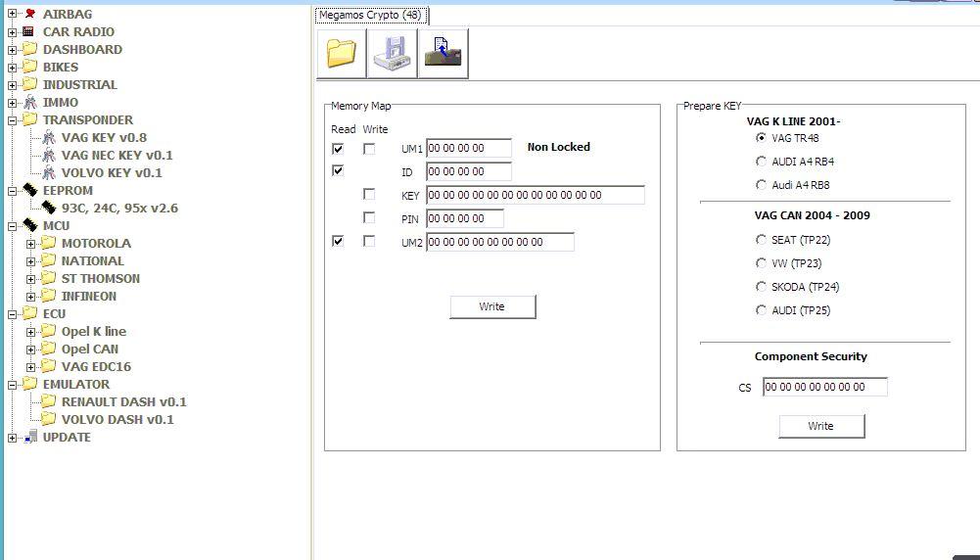Click the PIN input field
This screenshot has width=980, height=560.
(464, 219)
